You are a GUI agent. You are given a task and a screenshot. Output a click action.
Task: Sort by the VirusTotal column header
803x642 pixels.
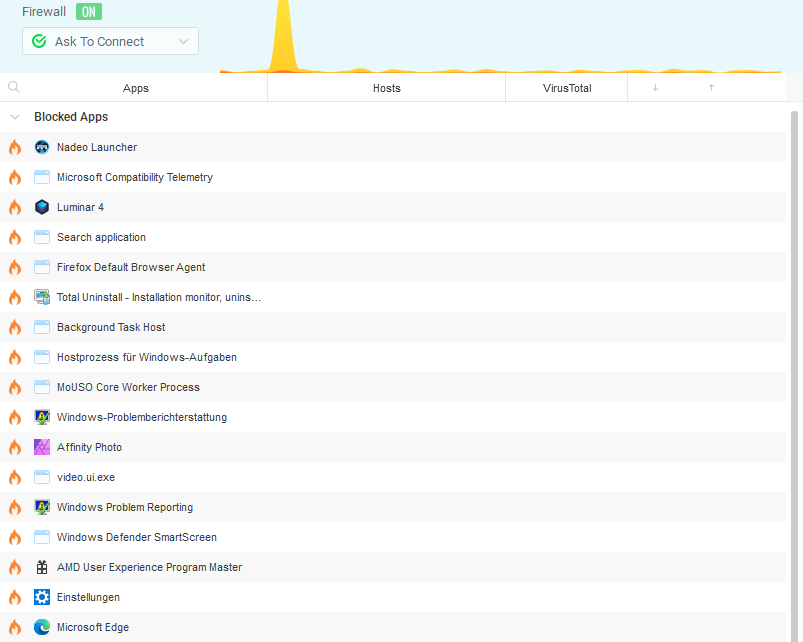(x=567, y=88)
